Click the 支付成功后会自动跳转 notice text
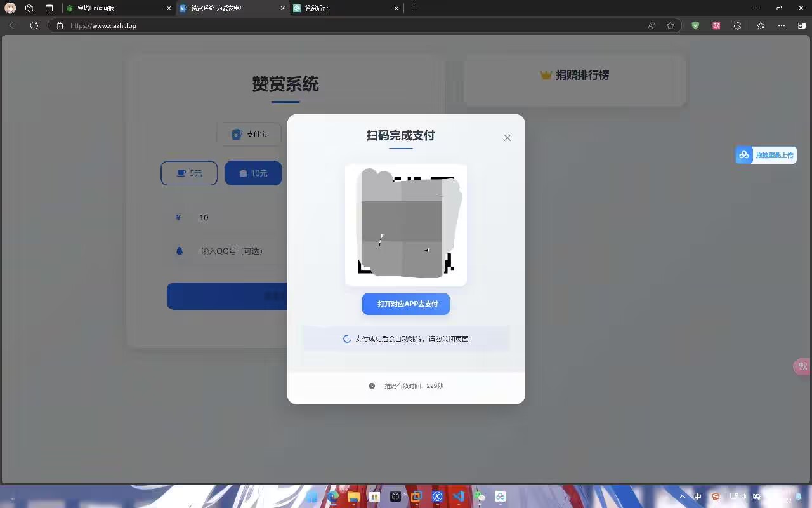 412,339
